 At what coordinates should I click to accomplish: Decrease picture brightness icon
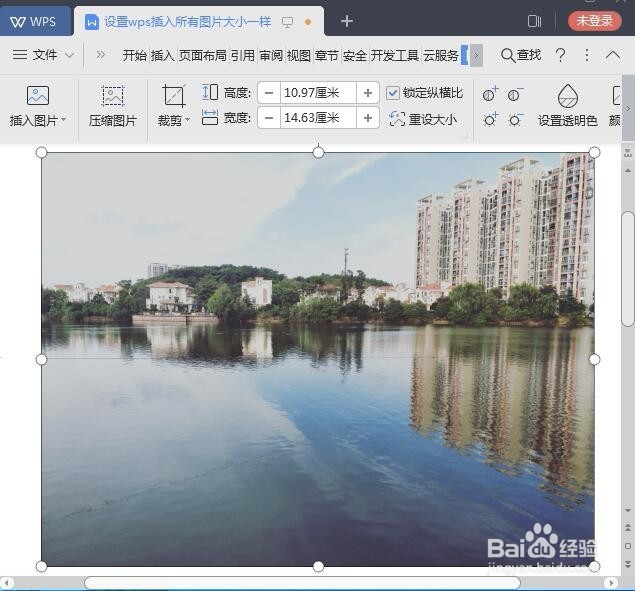(515, 119)
